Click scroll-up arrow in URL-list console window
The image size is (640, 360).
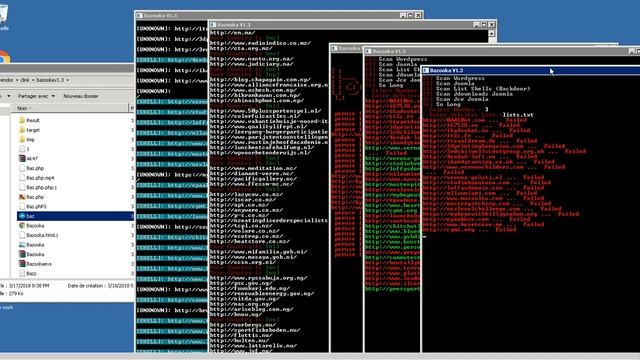492,34
